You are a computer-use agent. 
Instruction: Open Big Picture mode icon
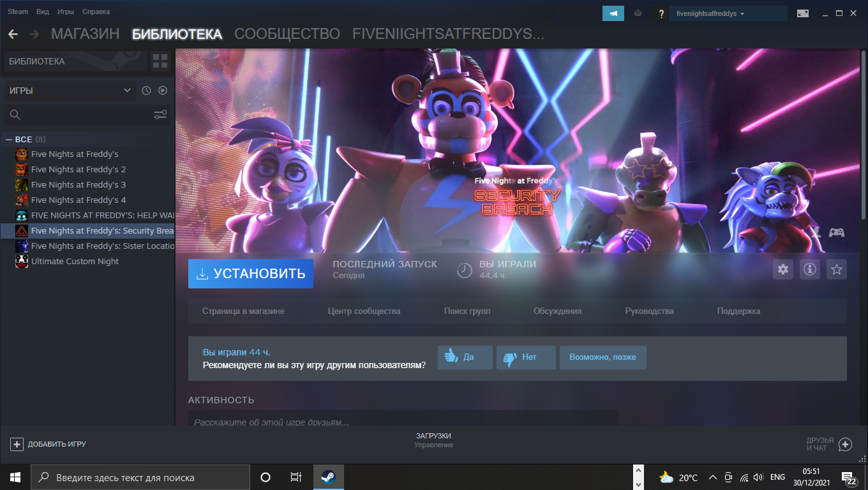click(803, 13)
